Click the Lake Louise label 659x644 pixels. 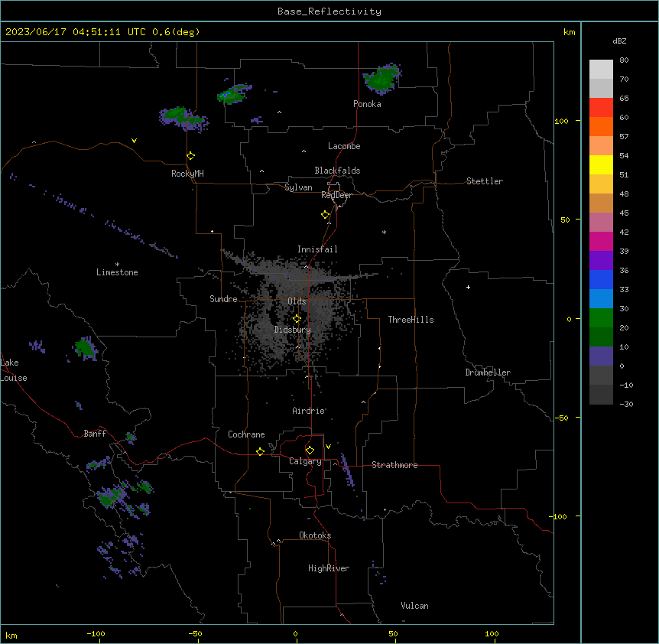14,370
